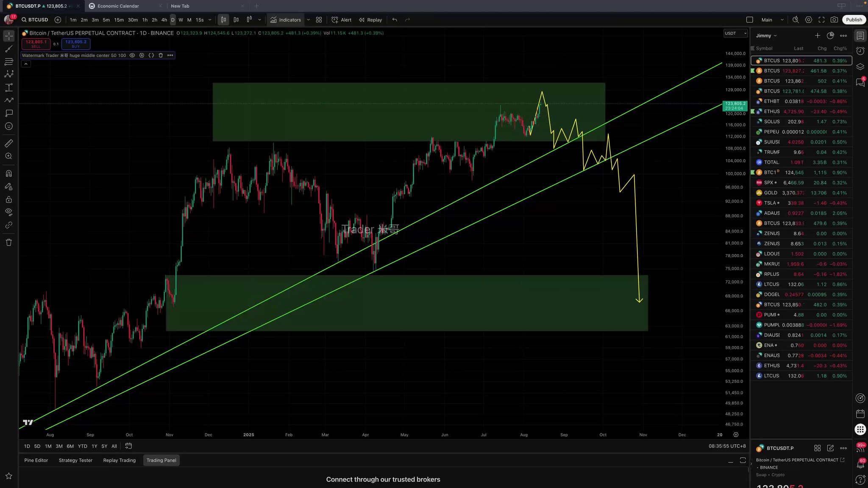Expand the Indicators favorites dropdown arrow

click(x=308, y=20)
